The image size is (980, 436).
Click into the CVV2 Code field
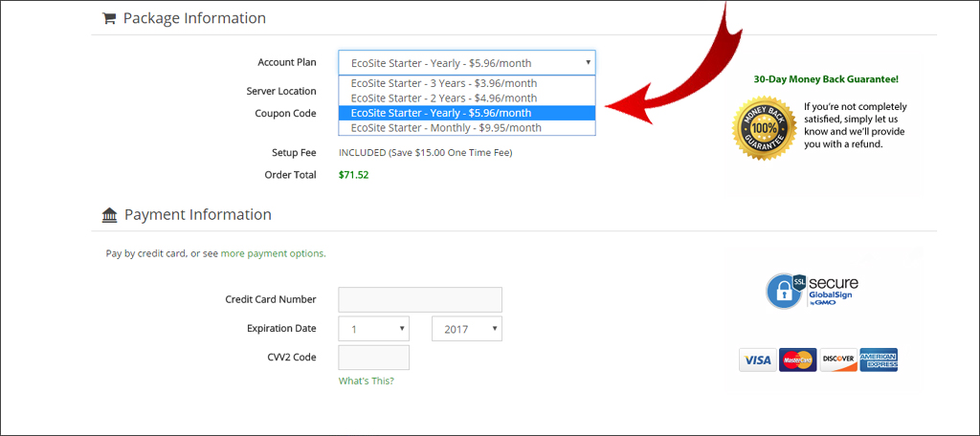pyautogui.click(x=373, y=358)
